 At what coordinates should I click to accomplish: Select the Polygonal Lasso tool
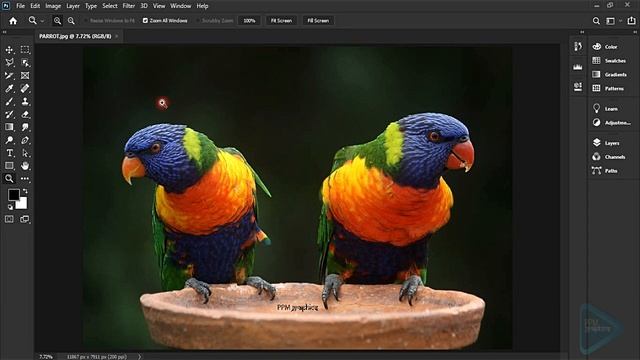(9, 62)
